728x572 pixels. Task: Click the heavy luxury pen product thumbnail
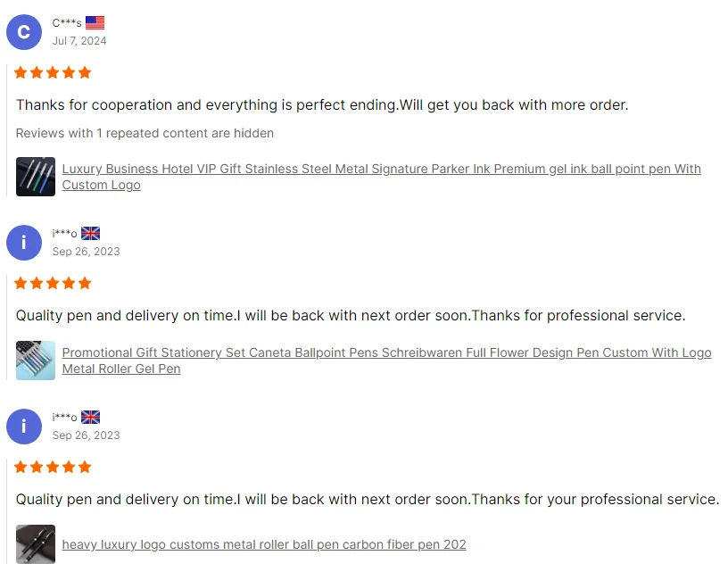coord(36,544)
